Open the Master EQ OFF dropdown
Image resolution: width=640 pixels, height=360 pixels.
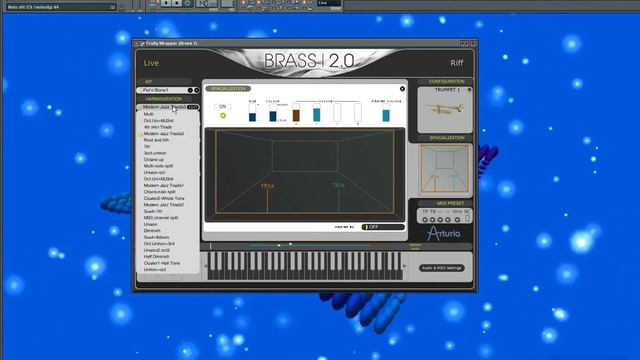tap(383, 227)
